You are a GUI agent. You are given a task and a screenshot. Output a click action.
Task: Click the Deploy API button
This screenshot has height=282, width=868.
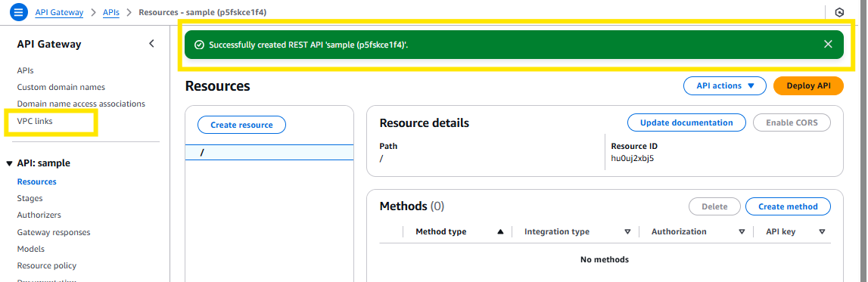[808, 85]
